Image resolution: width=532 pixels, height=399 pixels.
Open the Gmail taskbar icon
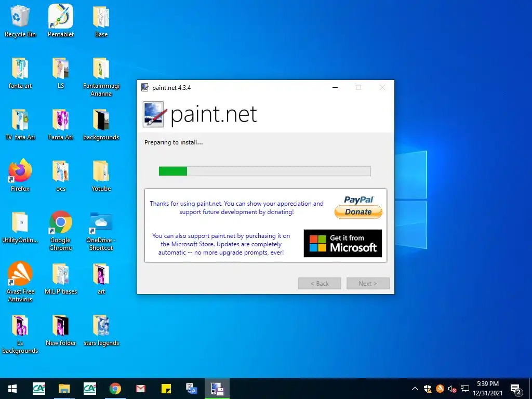click(140, 389)
